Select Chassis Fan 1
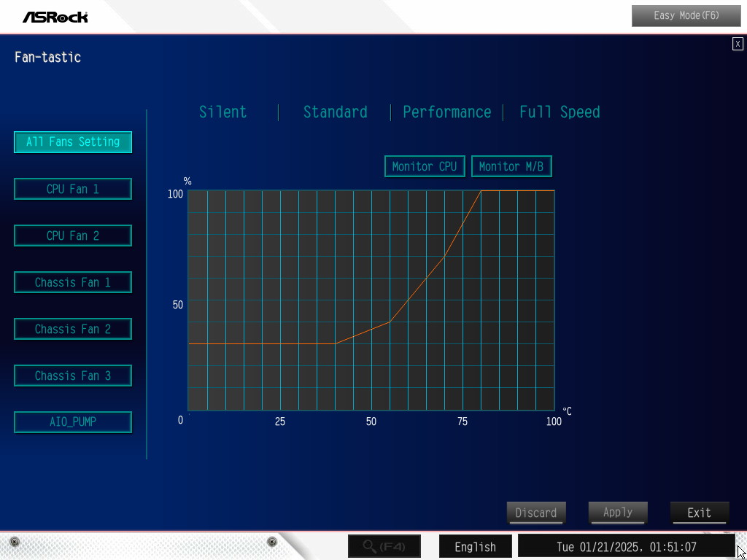Viewport: 747px width, 560px height. tap(73, 282)
